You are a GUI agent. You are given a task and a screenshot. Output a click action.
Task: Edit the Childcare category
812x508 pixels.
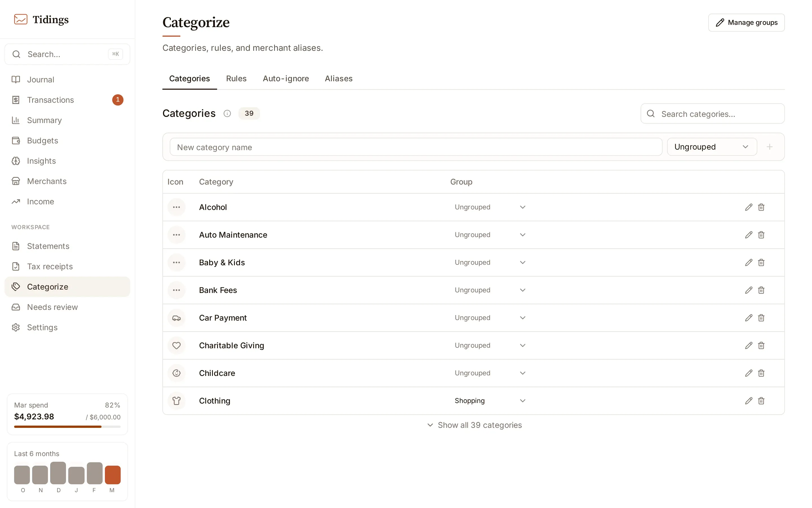749,373
